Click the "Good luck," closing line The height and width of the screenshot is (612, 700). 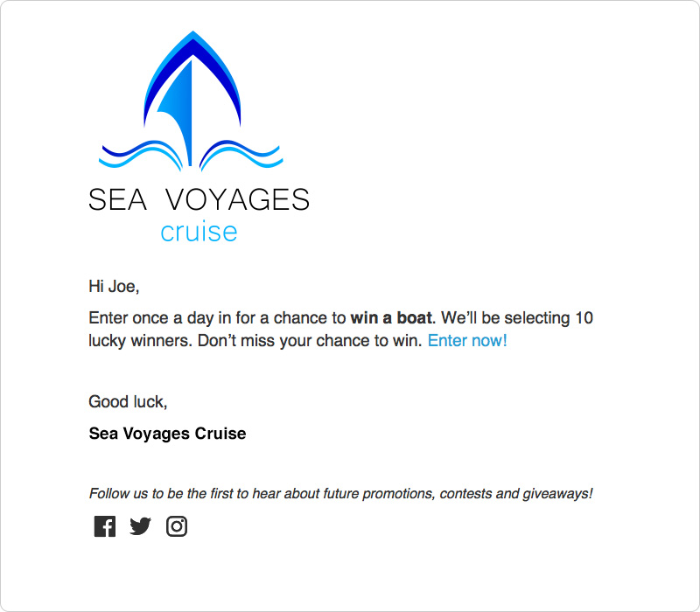pyautogui.click(x=128, y=402)
